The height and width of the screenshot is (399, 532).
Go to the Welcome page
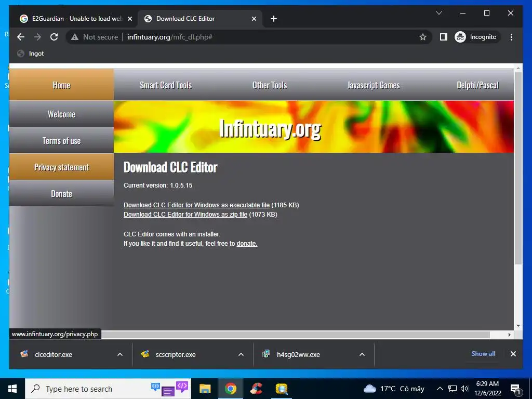[x=61, y=114]
